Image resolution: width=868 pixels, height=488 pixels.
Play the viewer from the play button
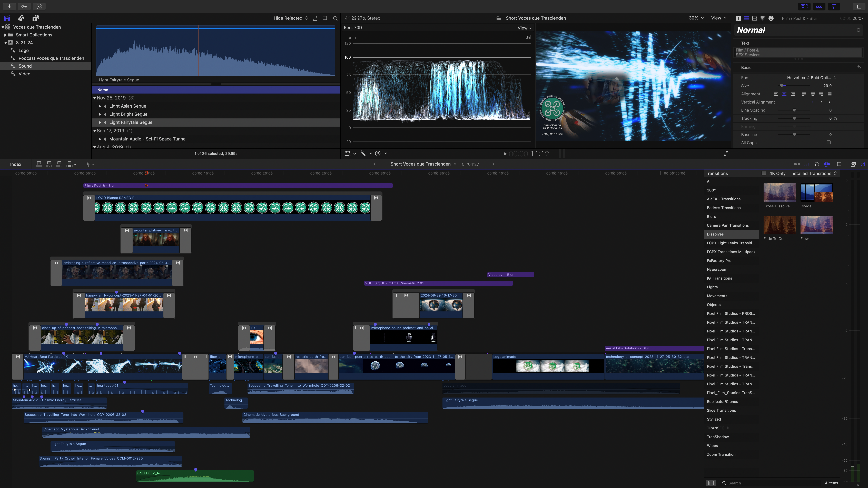click(x=505, y=154)
